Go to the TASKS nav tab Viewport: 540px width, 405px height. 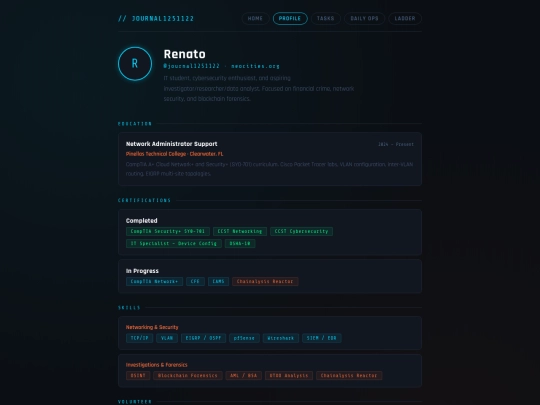[x=326, y=19]
